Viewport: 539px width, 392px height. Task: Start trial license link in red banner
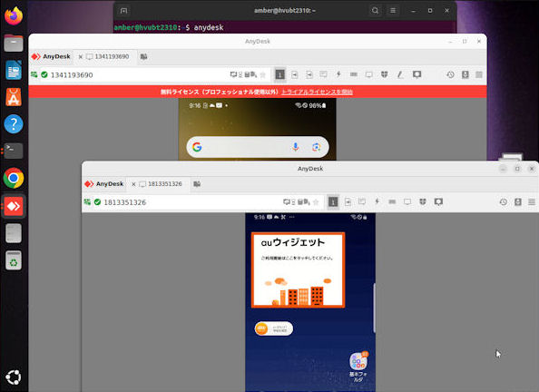317,92
